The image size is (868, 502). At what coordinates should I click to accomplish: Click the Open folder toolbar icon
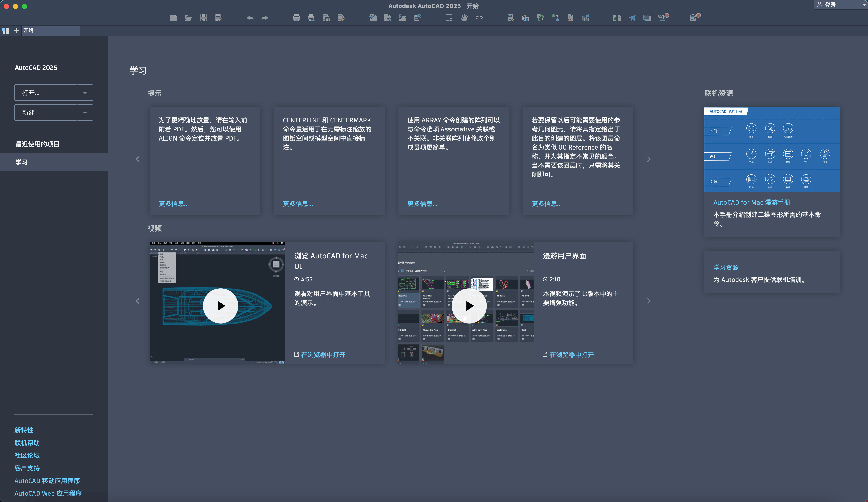click(188, 18)
